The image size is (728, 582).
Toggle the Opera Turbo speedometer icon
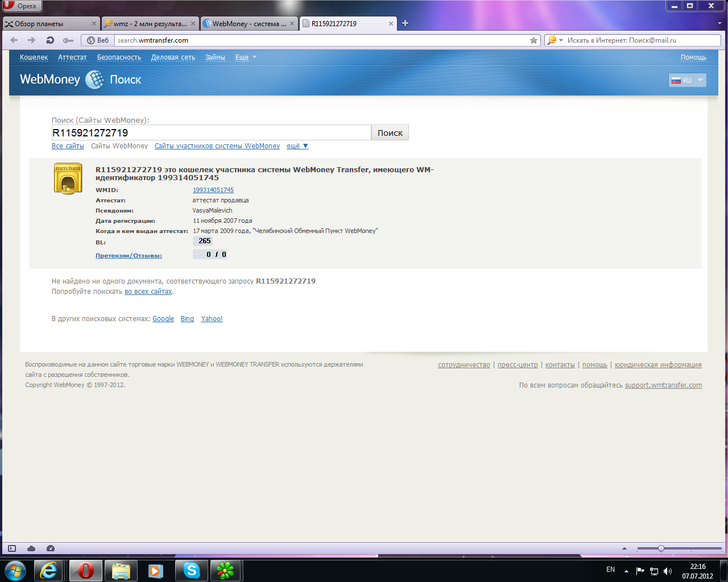click(x=51, y=548)
